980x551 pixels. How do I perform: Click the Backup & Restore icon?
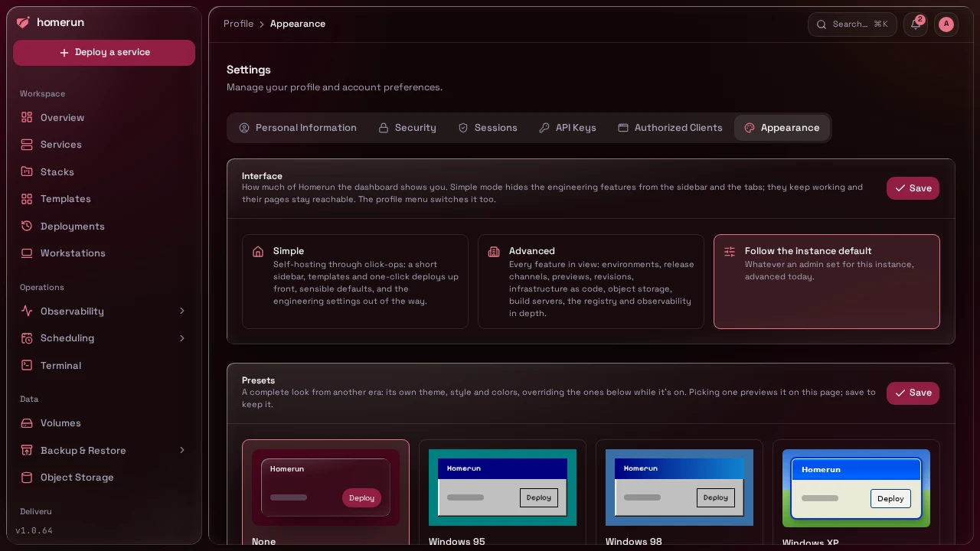click(x=27, y=450)
